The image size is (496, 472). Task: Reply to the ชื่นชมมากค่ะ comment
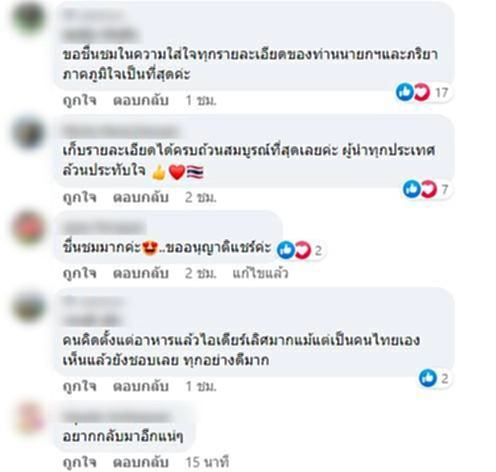pos(141,273)
